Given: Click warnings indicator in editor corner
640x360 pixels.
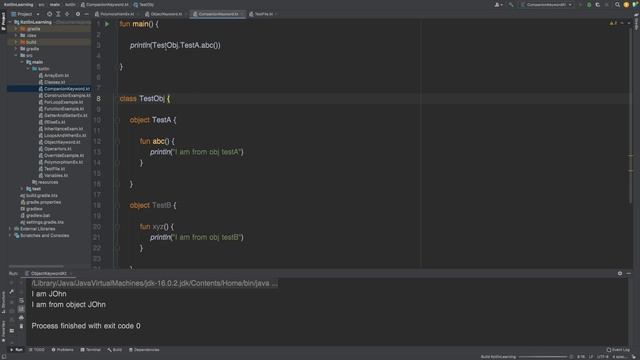Looking at the screenshot, I should coord(613,23).
